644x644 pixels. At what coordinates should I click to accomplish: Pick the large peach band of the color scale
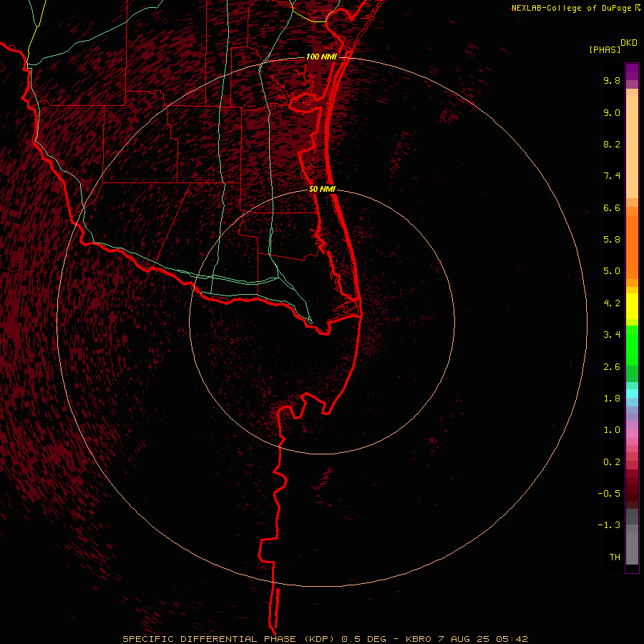pyautogui.click(x=632, y=147)
